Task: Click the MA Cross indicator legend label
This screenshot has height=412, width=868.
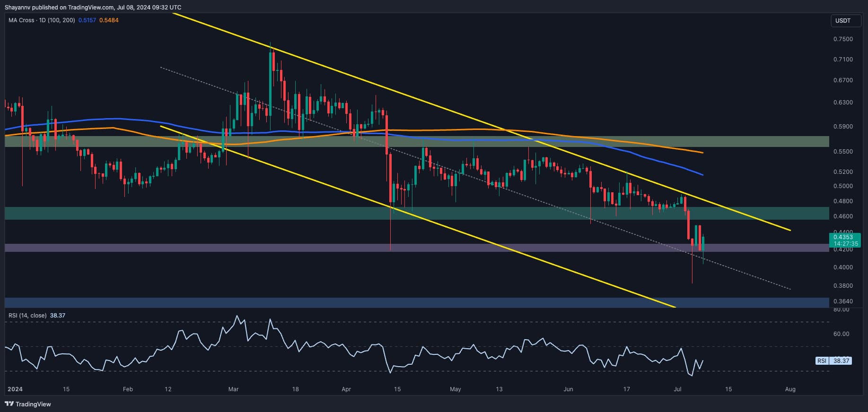Action: click(x=42, y=20)
